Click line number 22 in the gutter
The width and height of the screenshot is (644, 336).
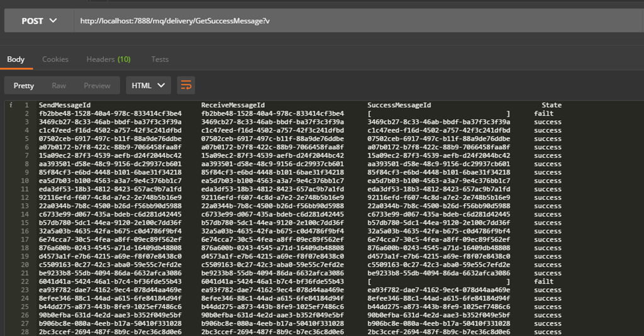25,282
